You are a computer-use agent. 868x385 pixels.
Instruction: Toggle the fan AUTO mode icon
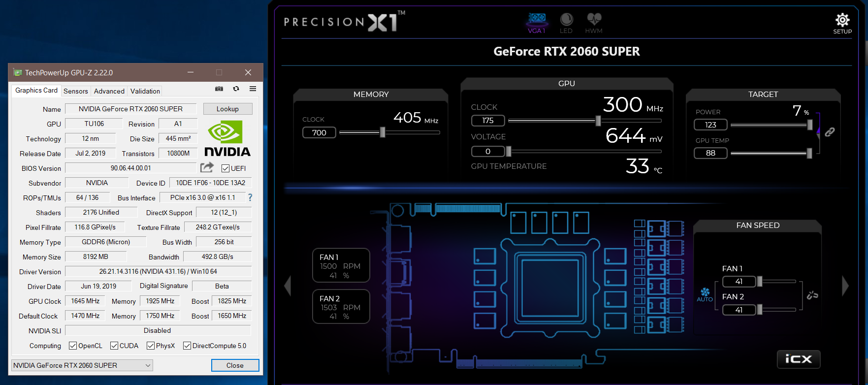[705, 294]
